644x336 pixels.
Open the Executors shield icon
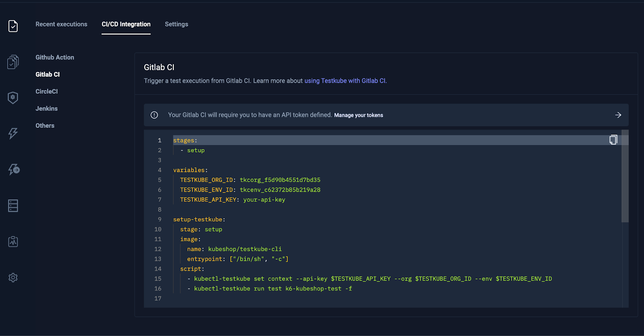(x=13, y=97)
